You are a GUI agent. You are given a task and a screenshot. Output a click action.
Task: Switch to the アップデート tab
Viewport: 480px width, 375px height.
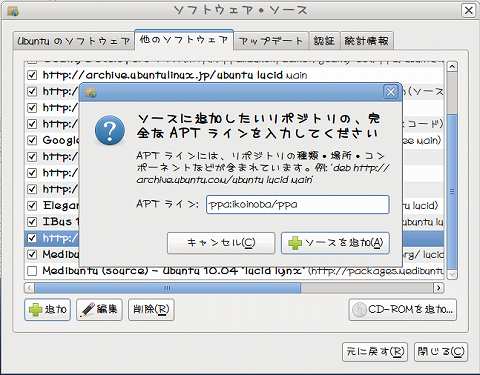(271, 41)
